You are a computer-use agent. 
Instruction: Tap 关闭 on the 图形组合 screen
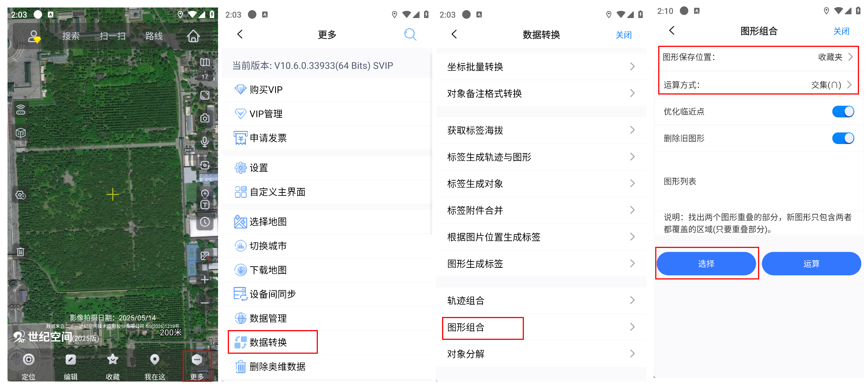point(841,31)
